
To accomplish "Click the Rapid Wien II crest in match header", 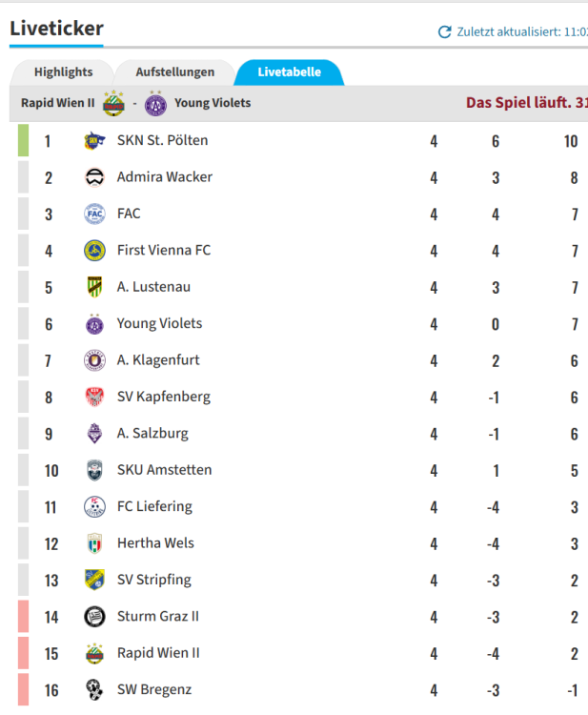I will coord(114,103).
